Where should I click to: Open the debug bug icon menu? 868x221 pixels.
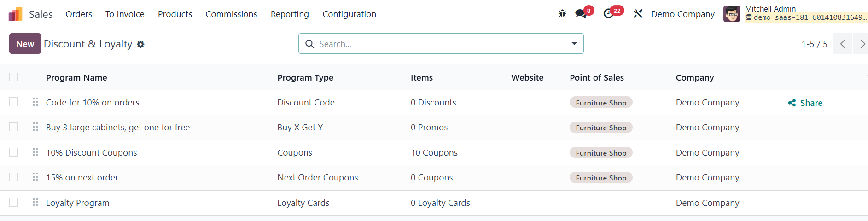click(x=562, y=14)
